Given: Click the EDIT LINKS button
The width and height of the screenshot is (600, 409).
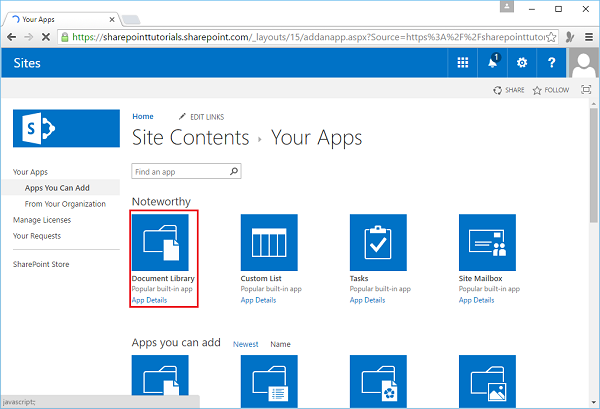Looking at the screenshot, I should click(x=206, y=117).
